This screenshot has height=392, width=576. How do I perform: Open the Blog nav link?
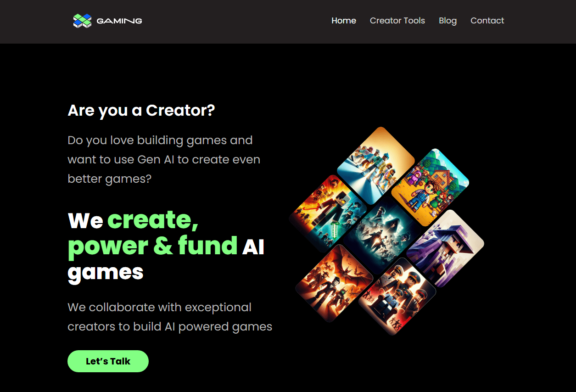pyautogui.click(x=448, y=21)
